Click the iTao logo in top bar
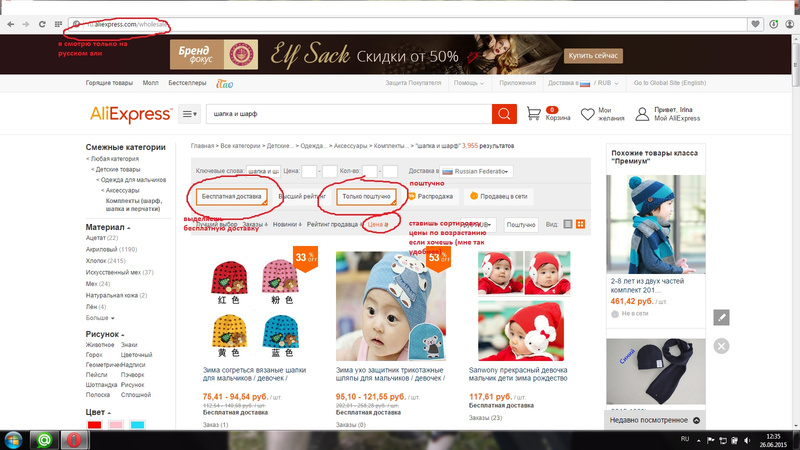Image resolution: width=800 pixels, height=450 pixels. point(224,84)
